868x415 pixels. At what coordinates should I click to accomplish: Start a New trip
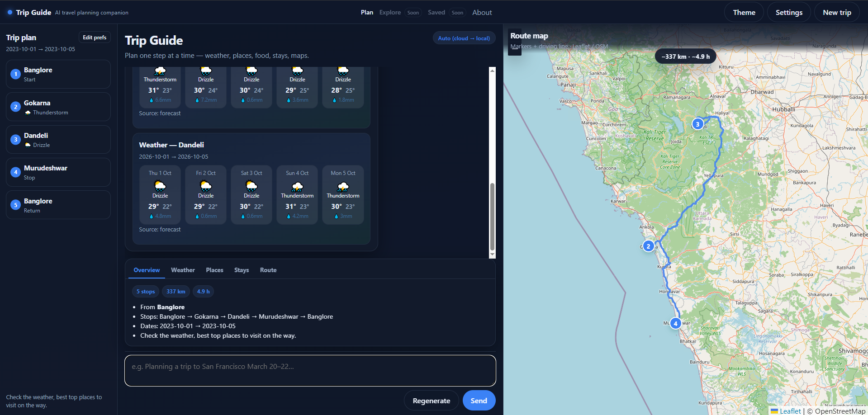837,12
